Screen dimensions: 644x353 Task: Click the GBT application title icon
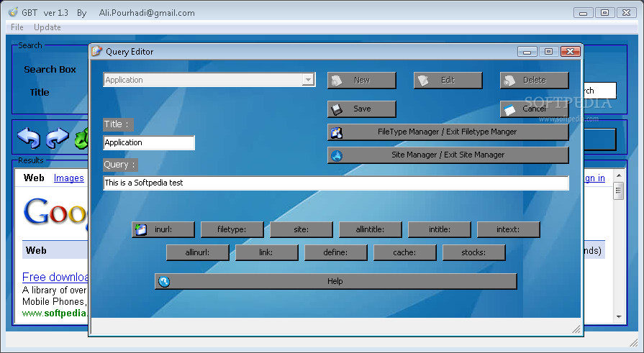(13, 12)
